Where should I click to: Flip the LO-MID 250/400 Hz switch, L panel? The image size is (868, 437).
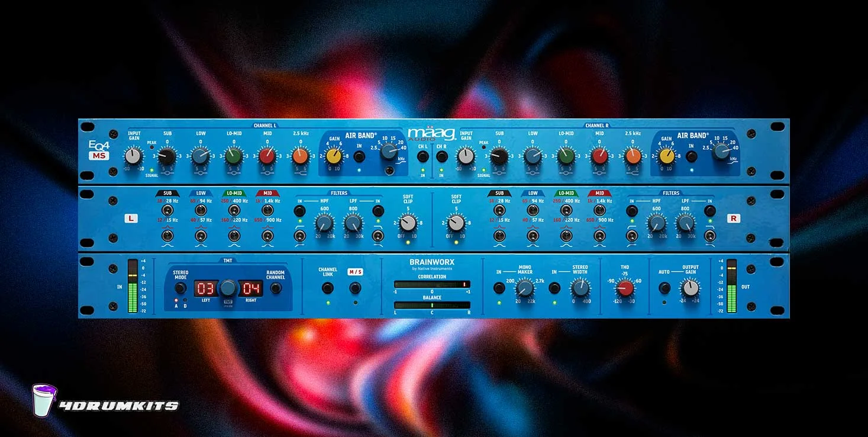pos(234,211)
